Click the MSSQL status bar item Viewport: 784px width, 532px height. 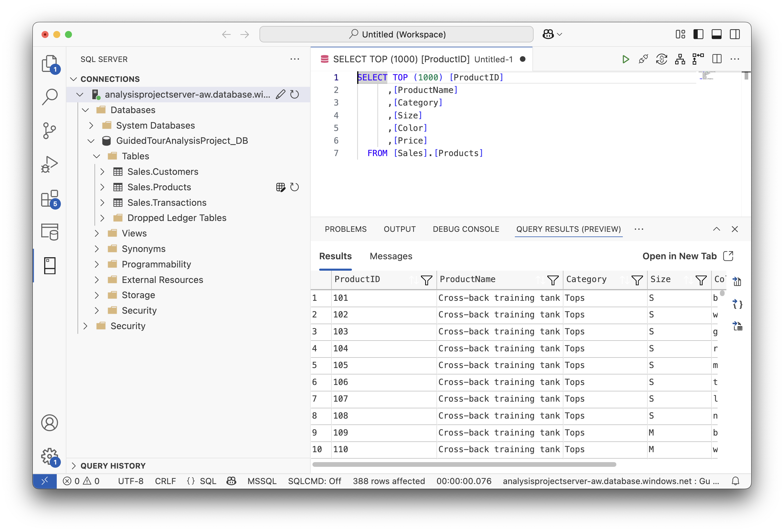point(262,481)
